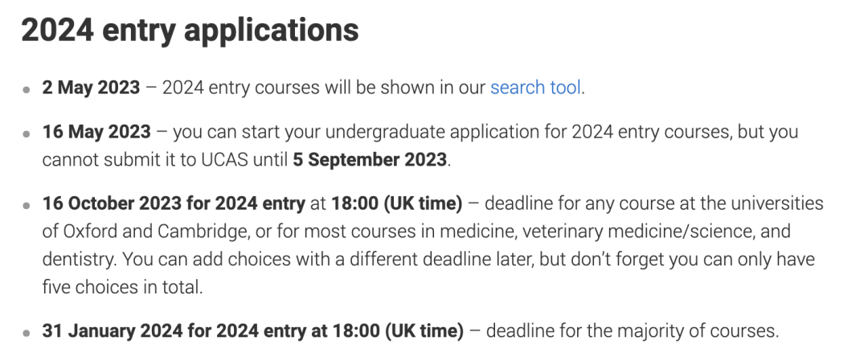Click the text 'five choices in total'

(123, 287)
